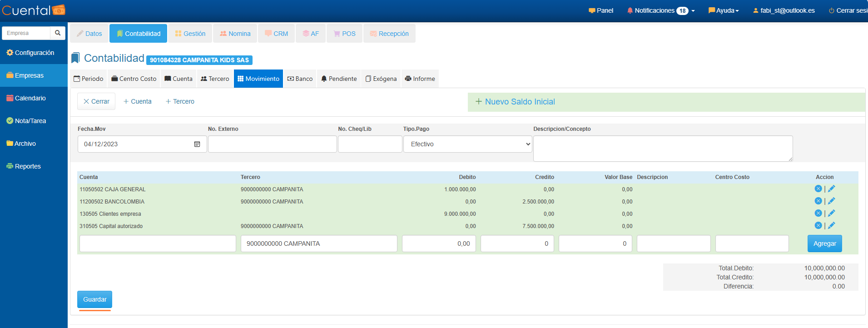Edit the Capital autorizado row

[x=831, y=226]
